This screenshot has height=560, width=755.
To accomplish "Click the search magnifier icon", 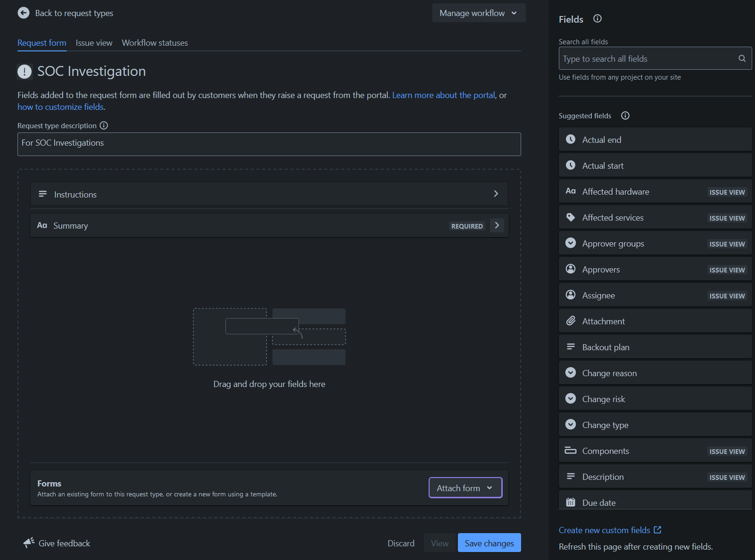I will pos(742,58).
